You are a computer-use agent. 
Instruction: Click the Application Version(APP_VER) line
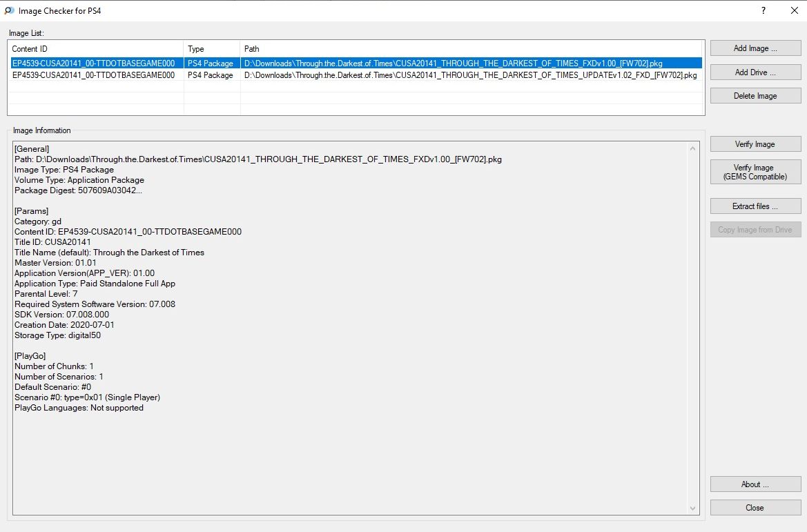point(84,273)
